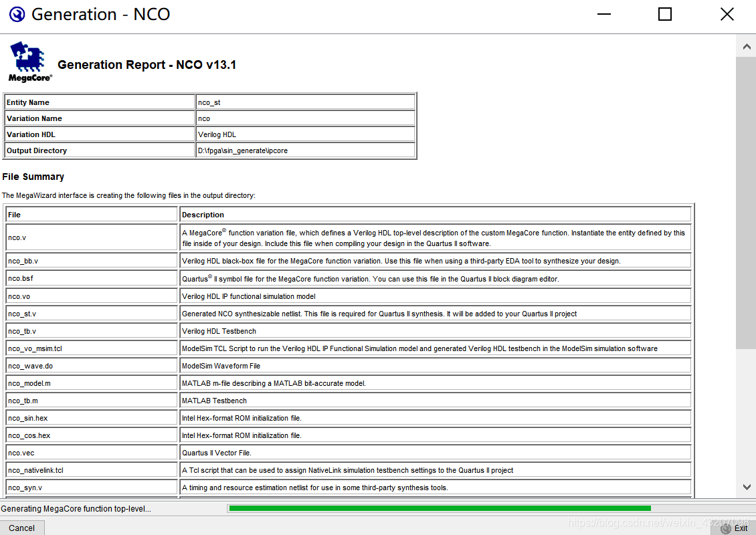Click the timing and resource estimation netlist description

[315, 488]
